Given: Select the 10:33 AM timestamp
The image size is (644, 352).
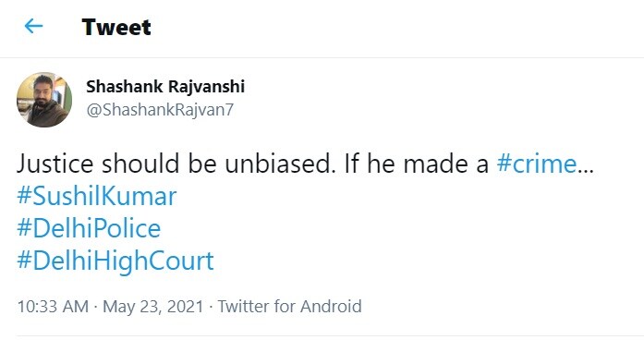Looking at the screenshot, I should click(53, 307).
